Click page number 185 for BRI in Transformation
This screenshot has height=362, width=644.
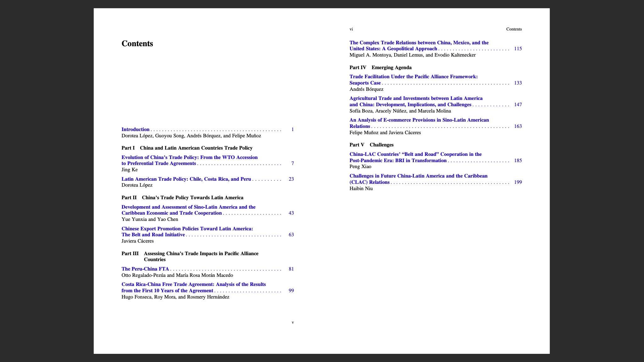517,160
